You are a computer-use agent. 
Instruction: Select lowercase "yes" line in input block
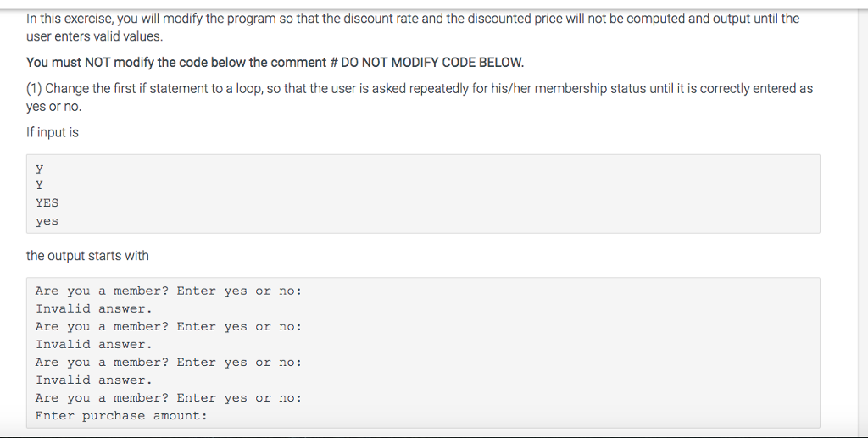point(47,221)
